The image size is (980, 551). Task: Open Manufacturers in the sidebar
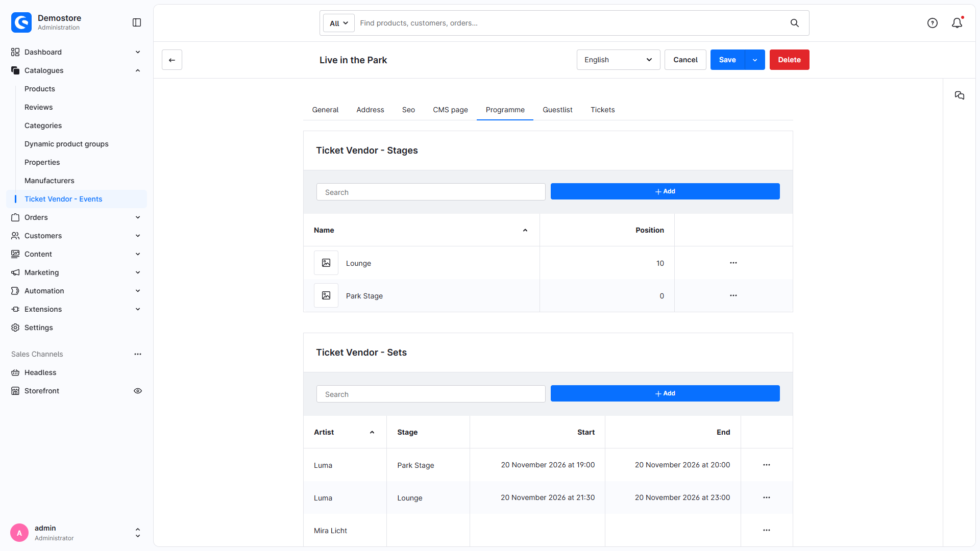(x=50, y=181)
